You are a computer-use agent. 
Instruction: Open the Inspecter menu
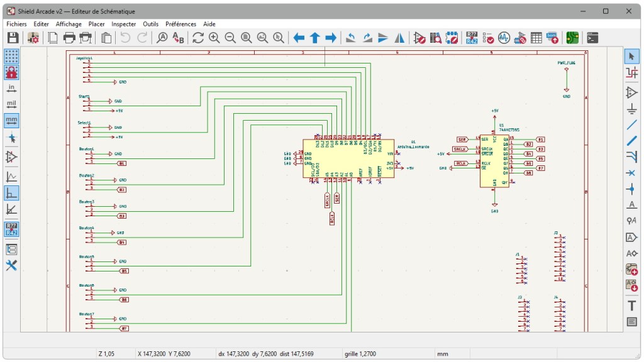tap(123, 23)
